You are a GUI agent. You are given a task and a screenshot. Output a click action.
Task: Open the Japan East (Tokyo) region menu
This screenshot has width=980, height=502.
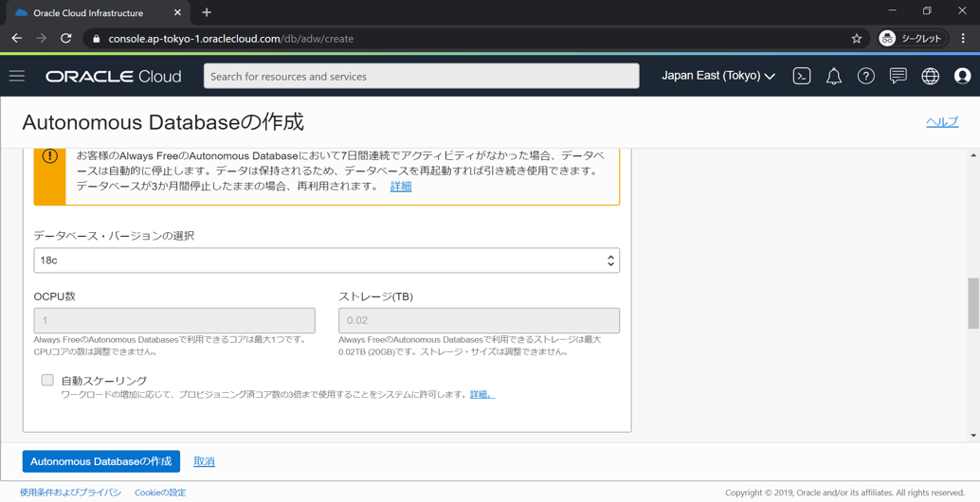coord(718,76)
